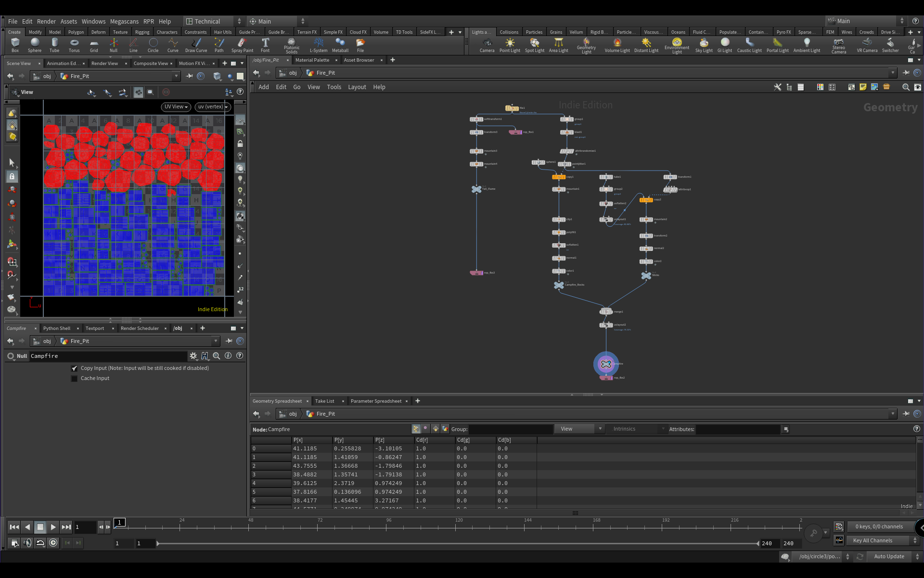Switch to the Material Palette tab
Screen dimensions: 924x578
312,60
